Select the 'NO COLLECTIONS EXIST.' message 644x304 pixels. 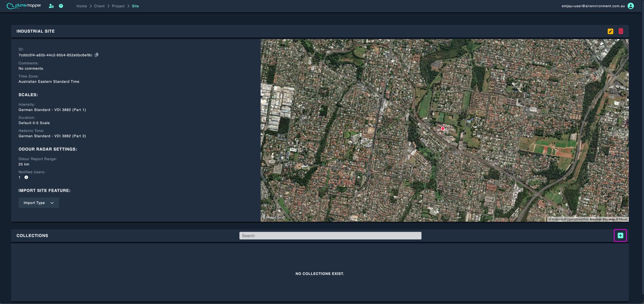pyautogui.click(x=320, y=274)
